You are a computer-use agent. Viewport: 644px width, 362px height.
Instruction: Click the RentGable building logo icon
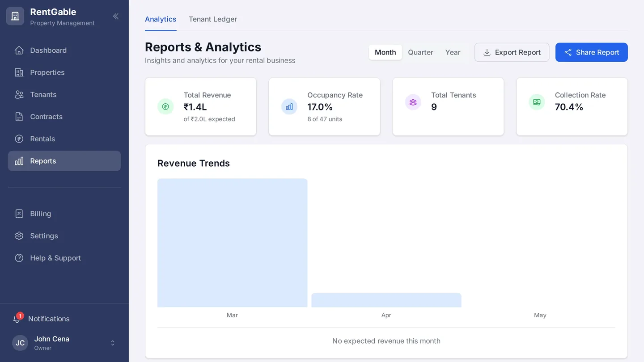click(x=15, y=16)
